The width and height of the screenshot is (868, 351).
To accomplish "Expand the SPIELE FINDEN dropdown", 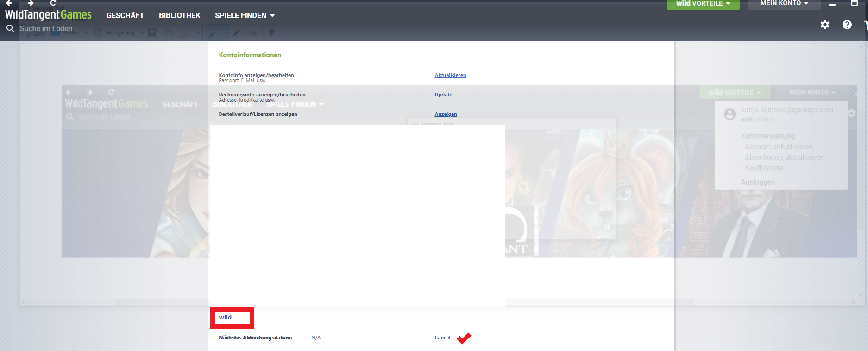I will (245, 15).
